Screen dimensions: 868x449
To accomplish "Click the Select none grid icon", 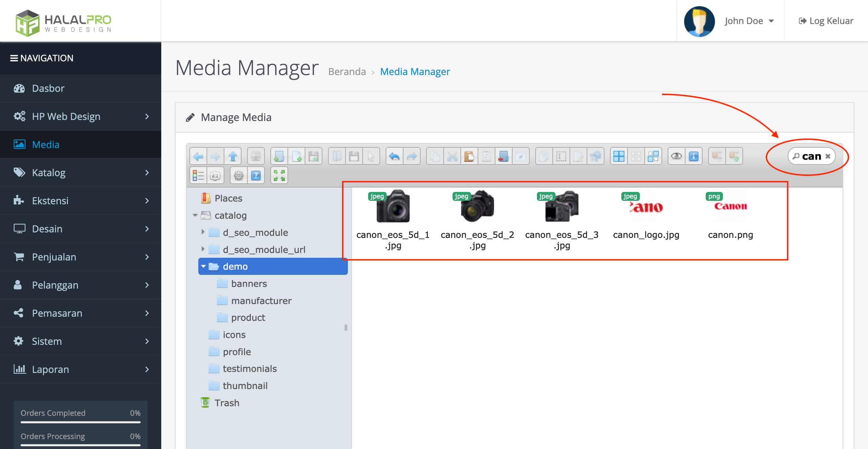I will click(636, 157).
